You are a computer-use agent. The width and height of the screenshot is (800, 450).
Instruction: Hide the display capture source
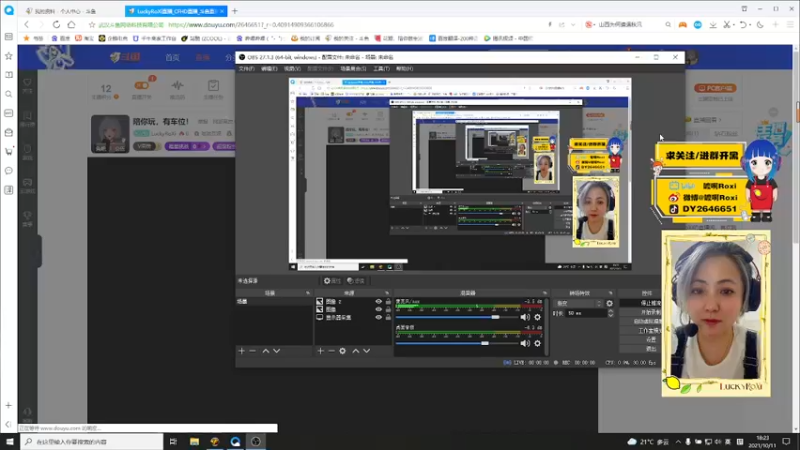(379, 317)
